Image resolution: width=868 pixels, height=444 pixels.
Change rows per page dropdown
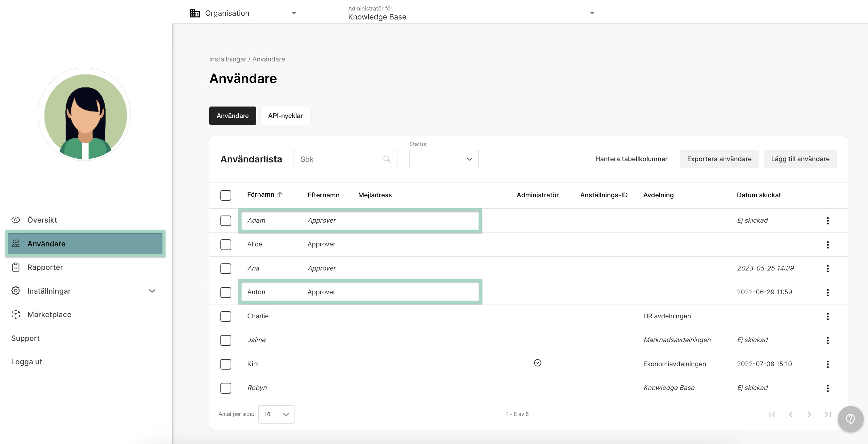276,414
